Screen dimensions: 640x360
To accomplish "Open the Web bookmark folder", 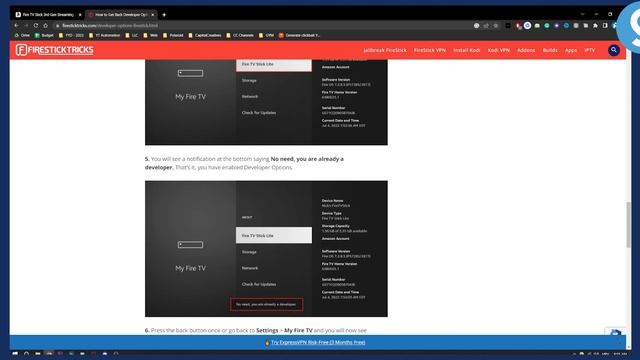I will coord(151,36).
